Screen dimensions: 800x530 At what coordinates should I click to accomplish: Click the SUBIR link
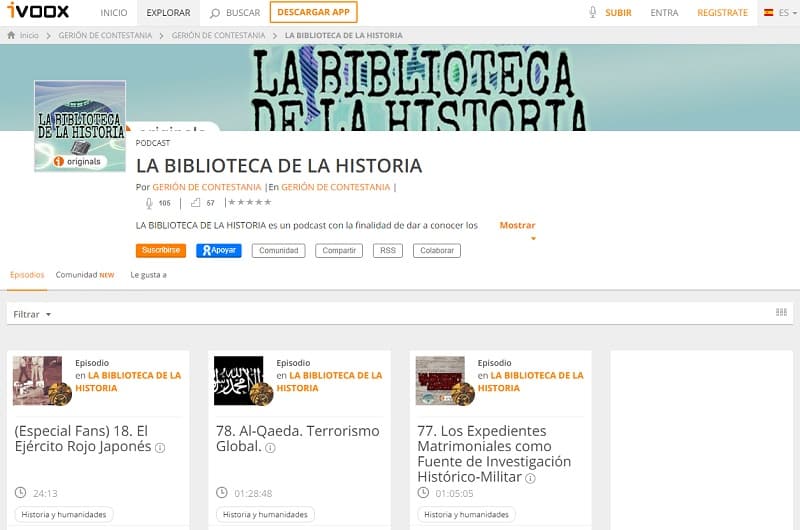(x=618, y=13)
